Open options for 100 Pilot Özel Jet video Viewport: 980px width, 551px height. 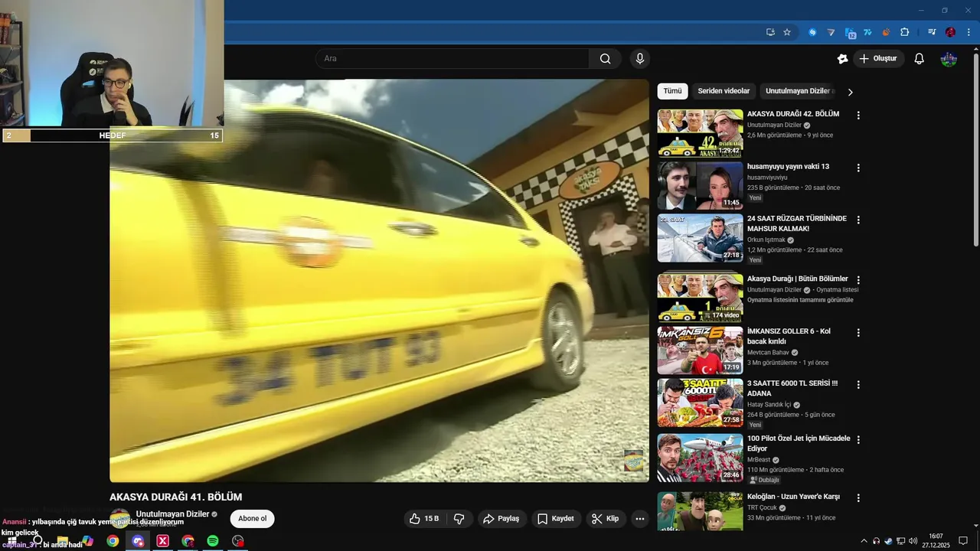point(858,440)
